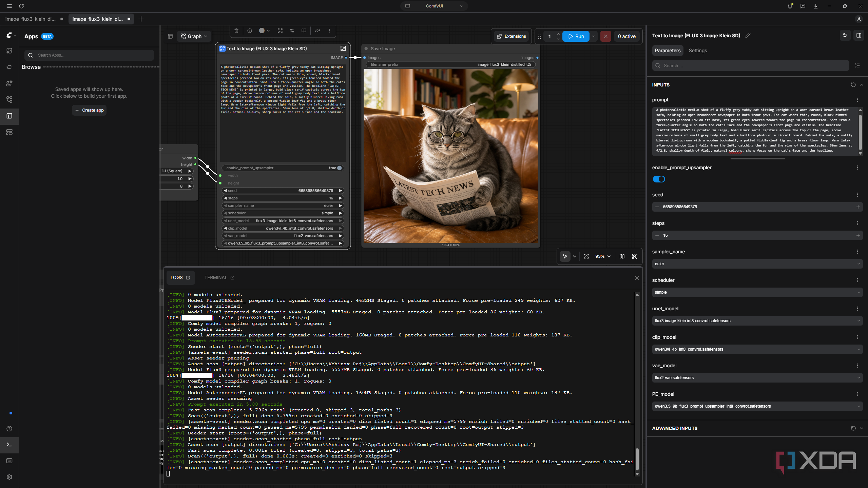The height and width of the screenshot is (488, 868).
Task: Select the LOGS tab
Action: [180, 277]
